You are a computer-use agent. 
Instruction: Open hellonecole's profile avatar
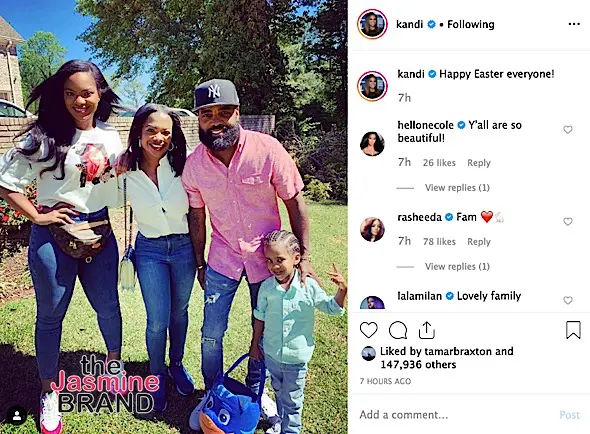click(372, 144)
